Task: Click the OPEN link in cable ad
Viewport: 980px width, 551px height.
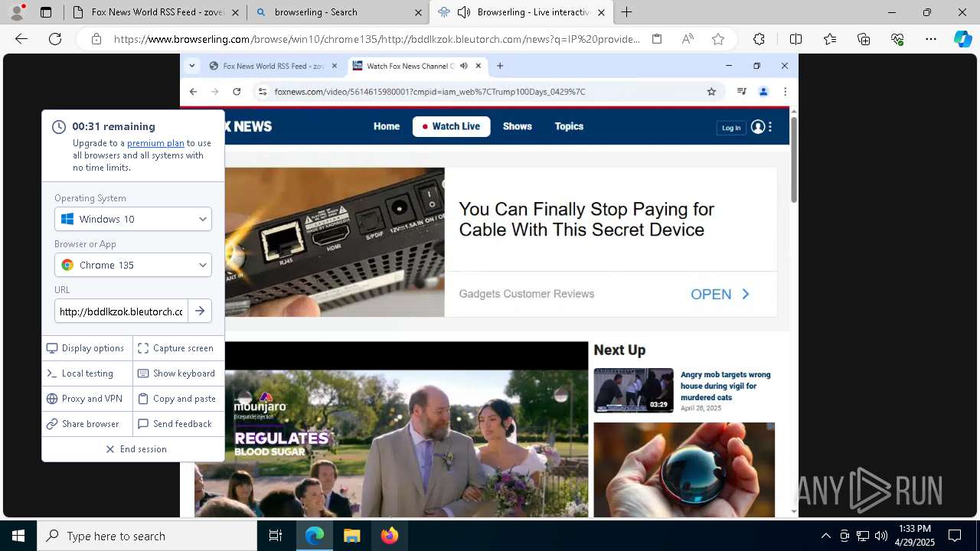Action: [x=720, y=294]
